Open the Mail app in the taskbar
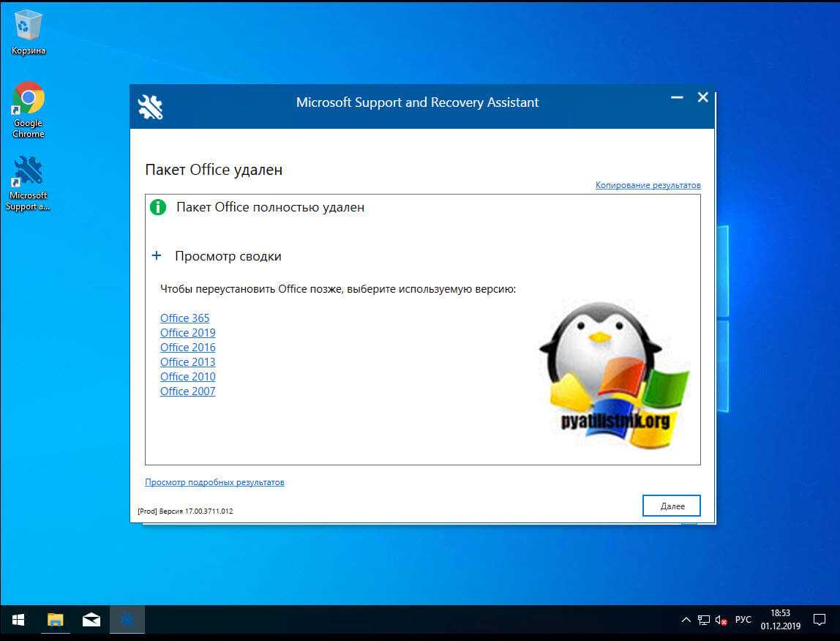The width and height of the screenshot is (840, 641). 91,620
